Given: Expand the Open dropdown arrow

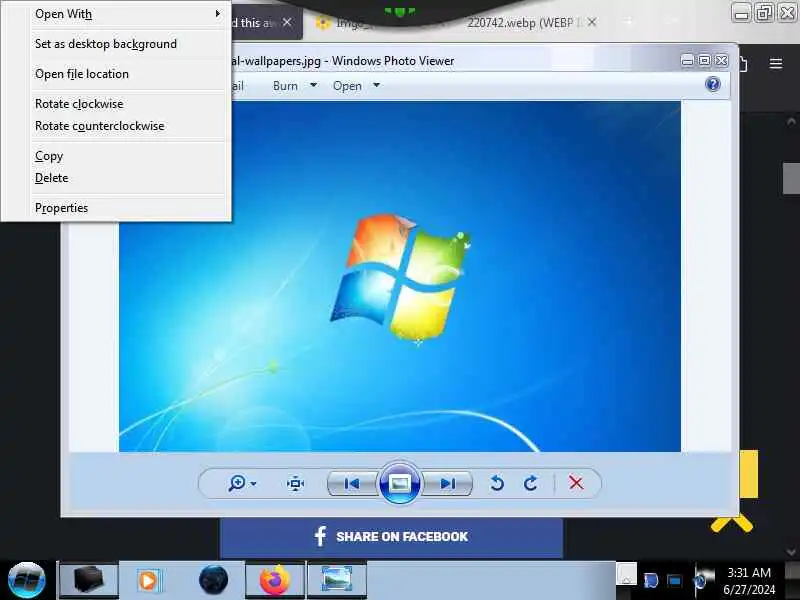Looking at the screenshot, I should pos(377,85).
